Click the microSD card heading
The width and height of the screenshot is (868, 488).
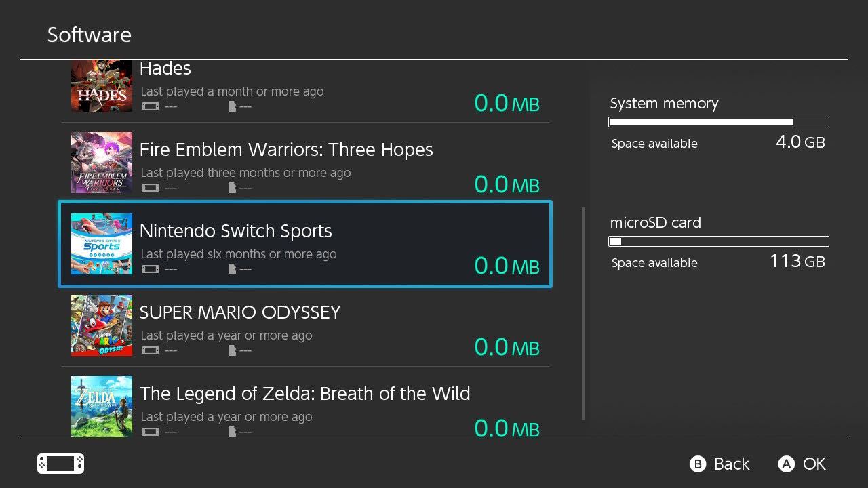655,222
